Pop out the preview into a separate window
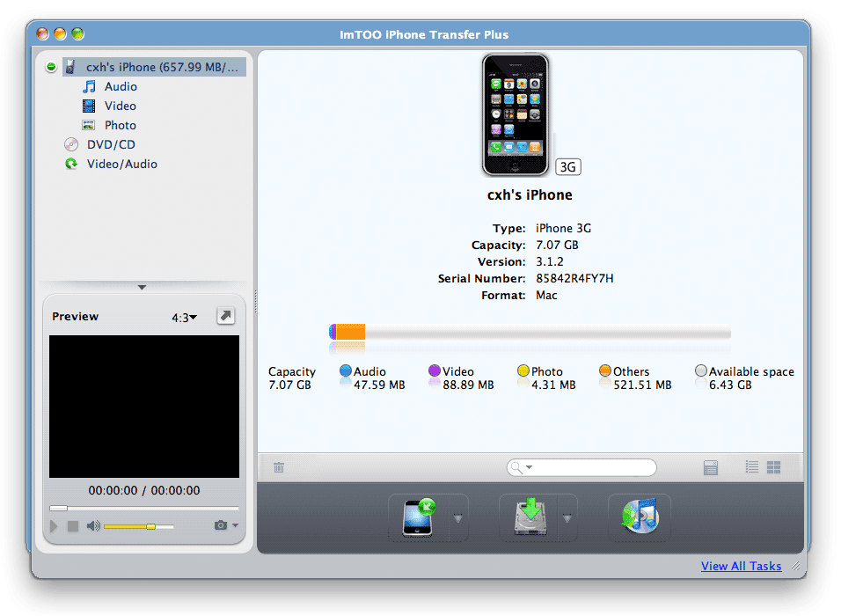The image size is (863, 616). (225, 316)
